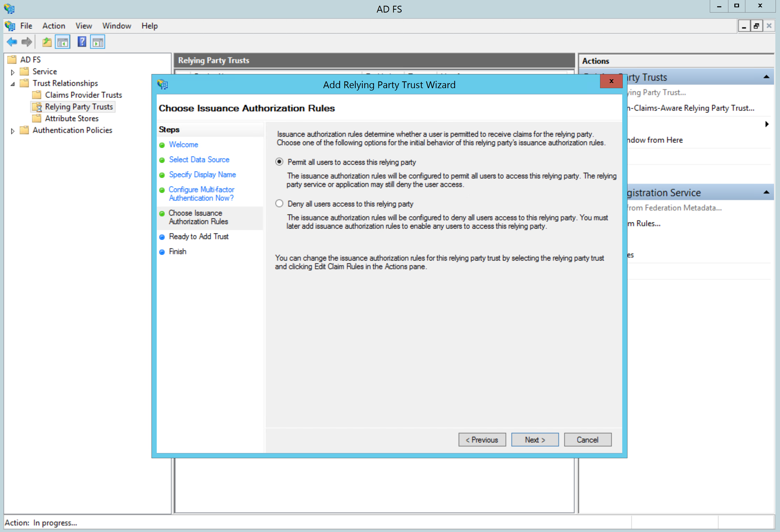Go to Configure Multi-factor Authentication step
The image size is (780, 532).
pos(201,194)
